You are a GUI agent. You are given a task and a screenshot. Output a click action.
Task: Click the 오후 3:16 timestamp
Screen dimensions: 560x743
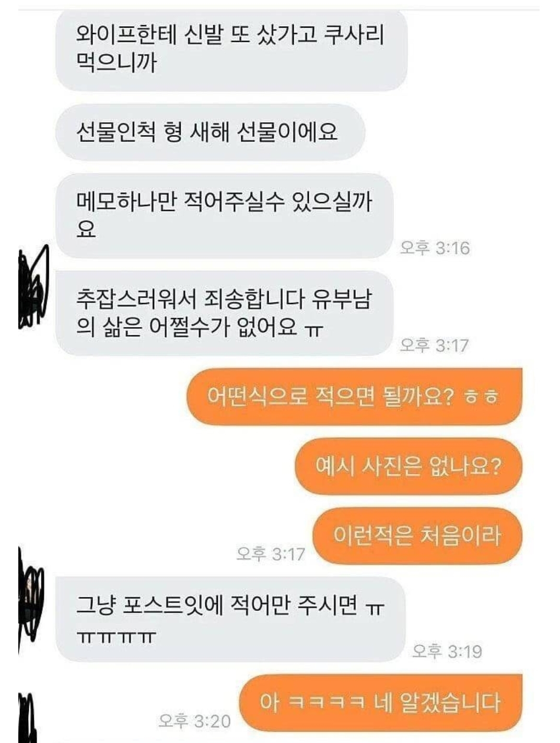(x=435, y=248)
